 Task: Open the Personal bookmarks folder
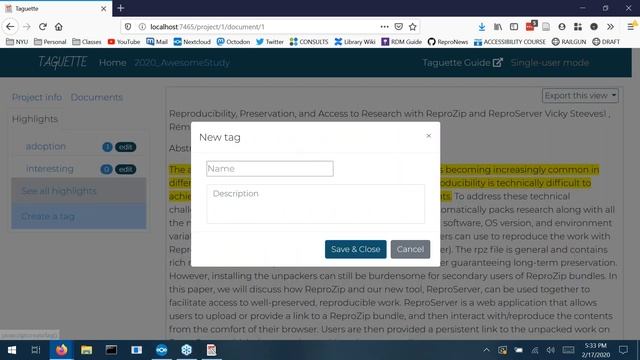pyautogui.click(x=50, y=42)
